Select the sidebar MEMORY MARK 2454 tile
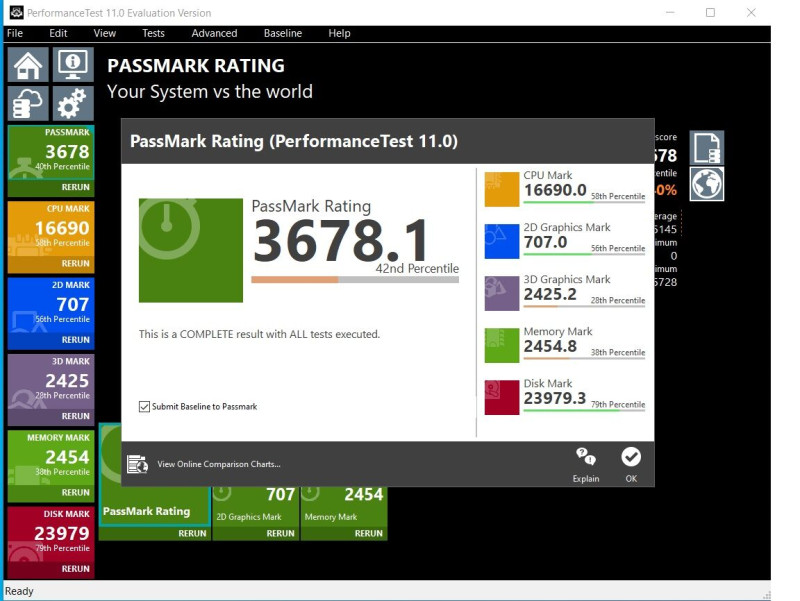800x601 pixels. click(51, 458)
